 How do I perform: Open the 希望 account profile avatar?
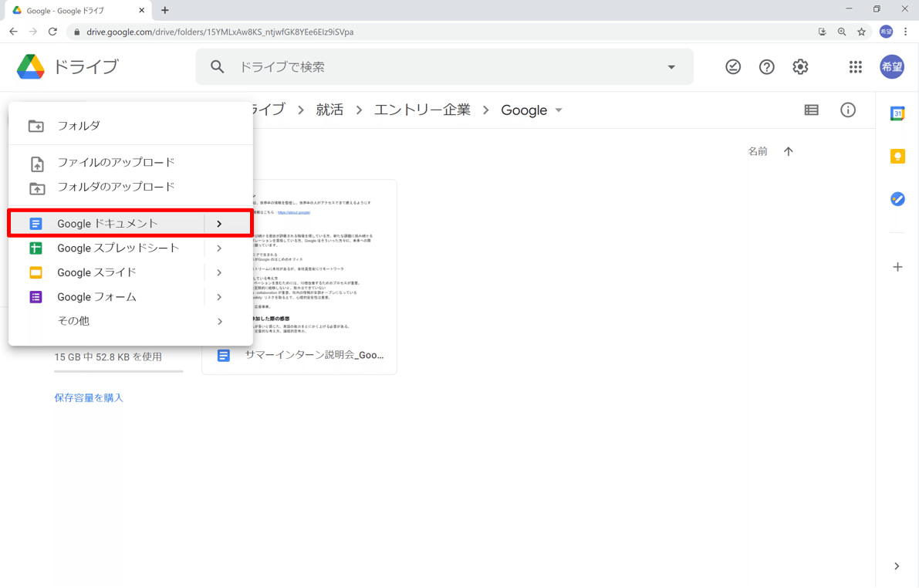[x=891, y=66]
